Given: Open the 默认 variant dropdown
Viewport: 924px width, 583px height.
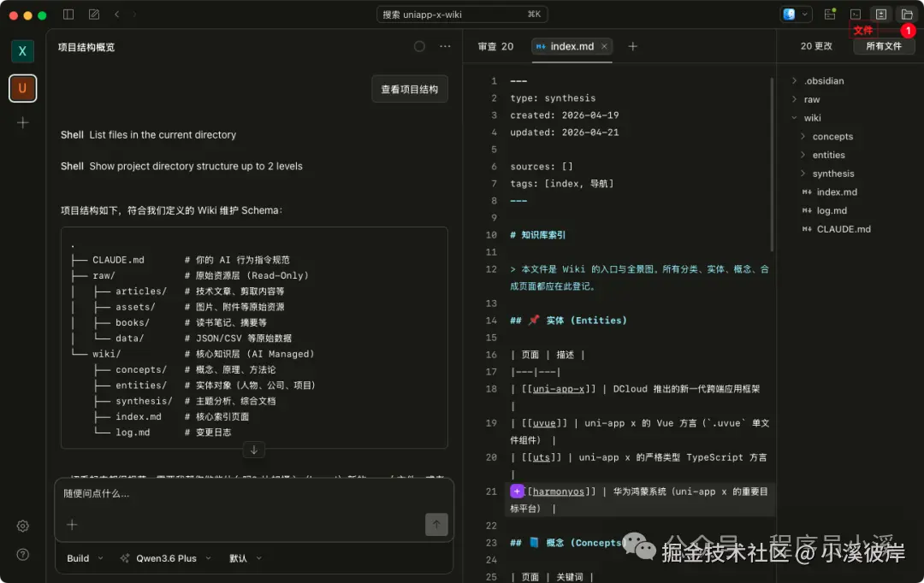Looking at the screenshot, I should tap(246, 558).
